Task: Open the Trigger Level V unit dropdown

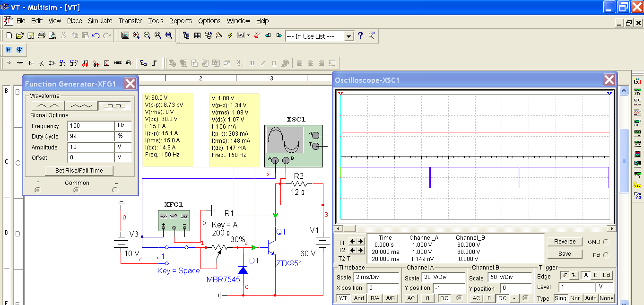Action: (x=604, y=287)
